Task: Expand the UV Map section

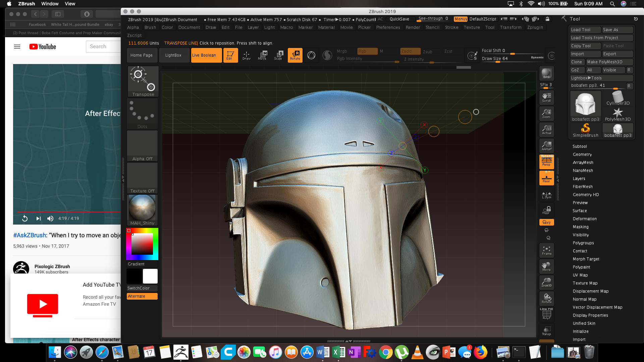Action: coord(580,275)
